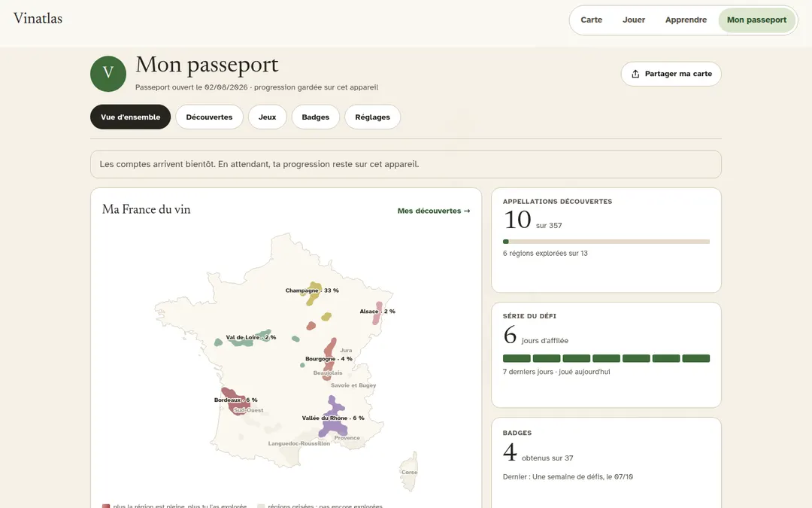Viewport: 812px width, 508px height.
Task: Click the Savoie et Bugey label
Action: [353, 385]
